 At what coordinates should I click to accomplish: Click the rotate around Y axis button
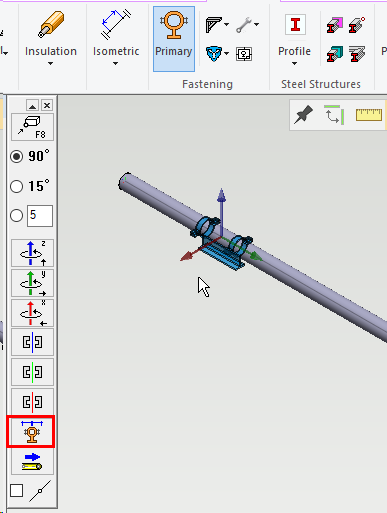[32, 283]
